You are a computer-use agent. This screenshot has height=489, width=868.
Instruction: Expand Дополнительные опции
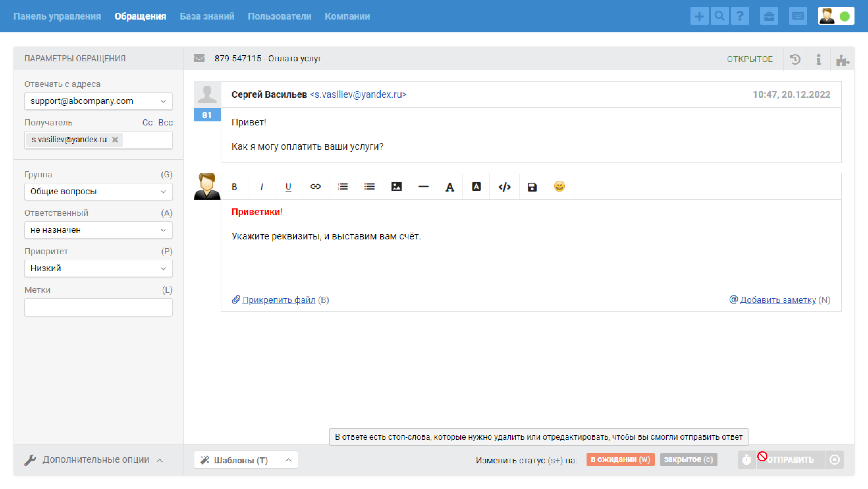(x=94, y=460)
